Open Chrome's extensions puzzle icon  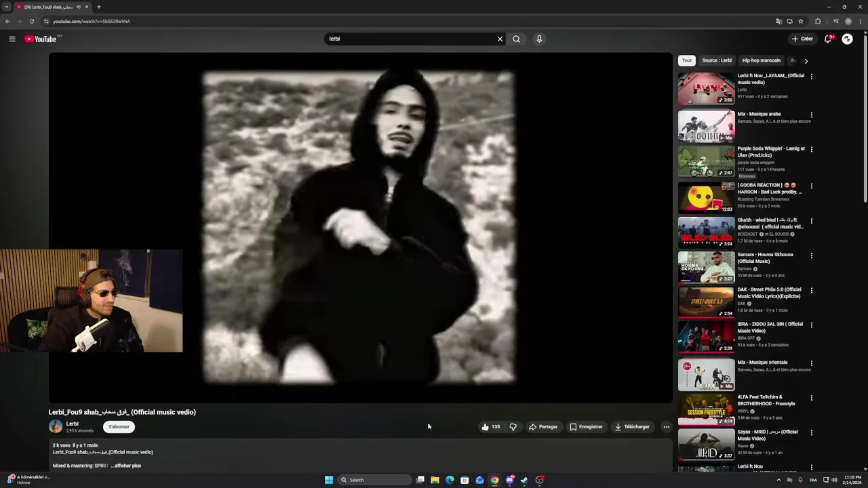(818, 21)
